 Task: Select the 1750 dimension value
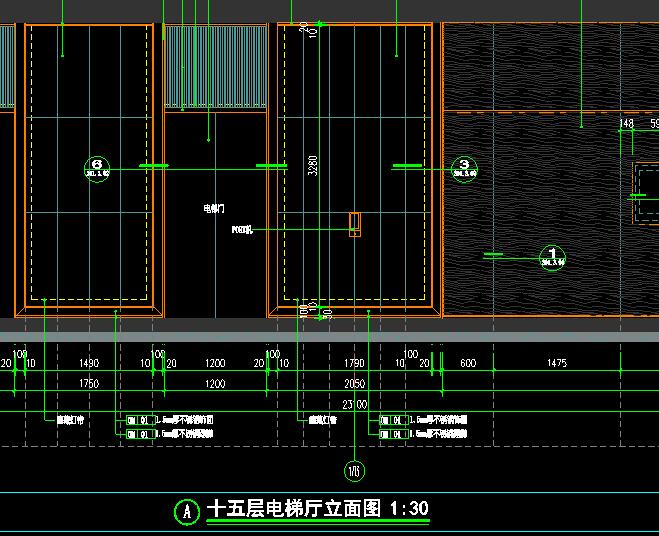[89, 384]
